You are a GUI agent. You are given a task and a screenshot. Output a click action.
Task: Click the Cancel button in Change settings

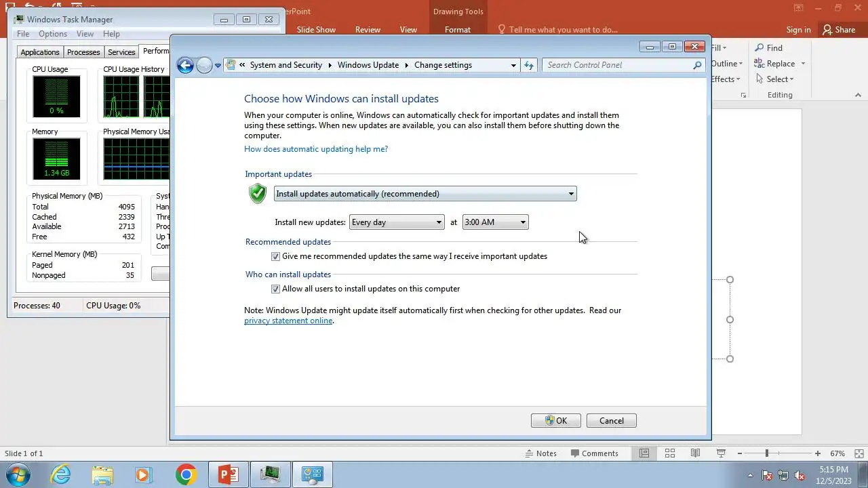(611, 421)
